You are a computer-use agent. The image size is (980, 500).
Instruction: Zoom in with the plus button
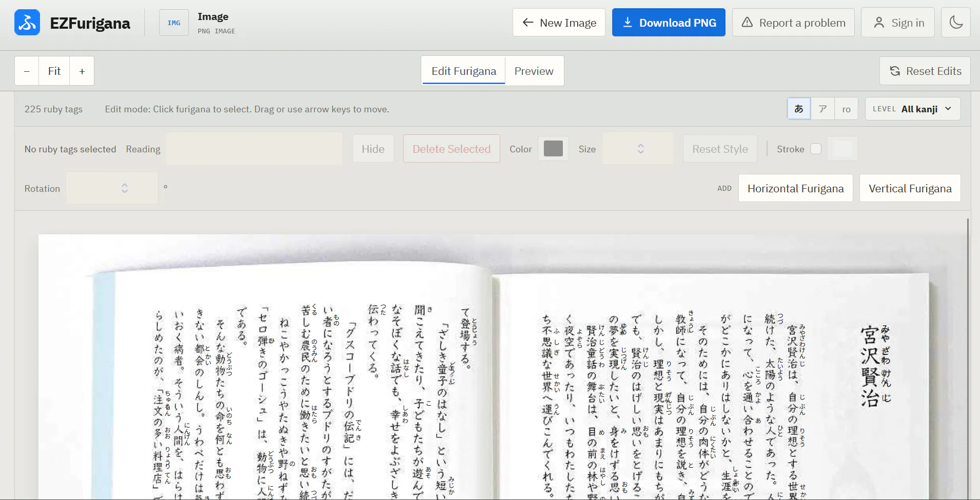click(82, 71)
